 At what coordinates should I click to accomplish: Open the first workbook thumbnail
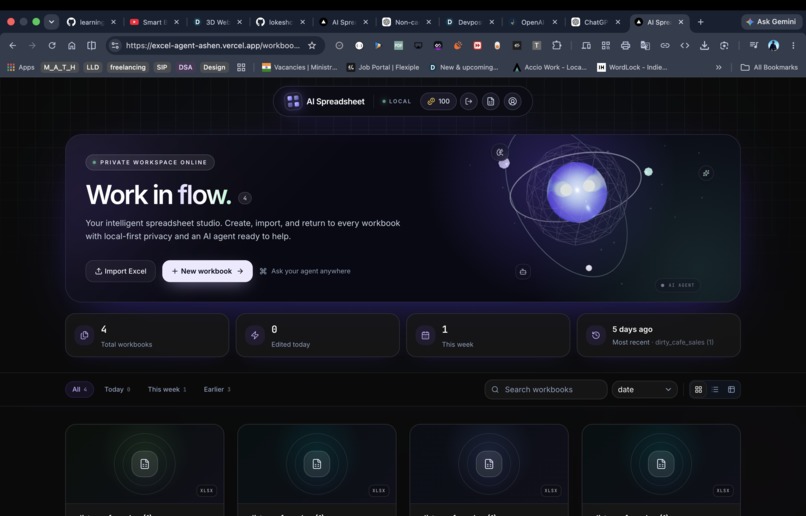(144, 464)
